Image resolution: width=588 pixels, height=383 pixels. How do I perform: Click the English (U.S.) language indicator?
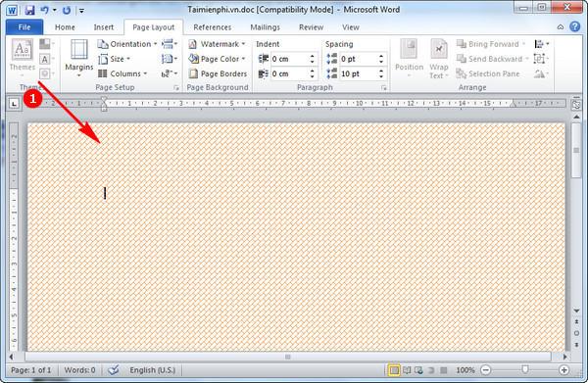152,370
